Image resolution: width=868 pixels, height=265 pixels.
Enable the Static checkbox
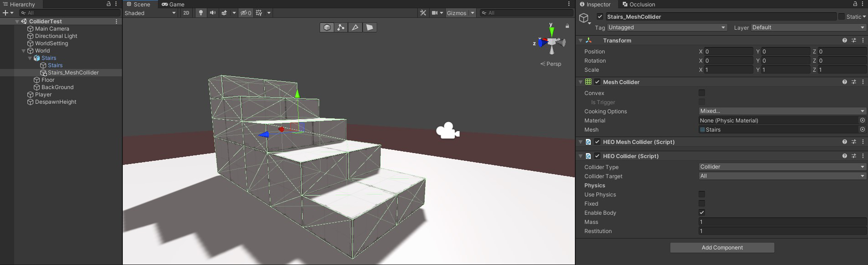coord(842,16)
